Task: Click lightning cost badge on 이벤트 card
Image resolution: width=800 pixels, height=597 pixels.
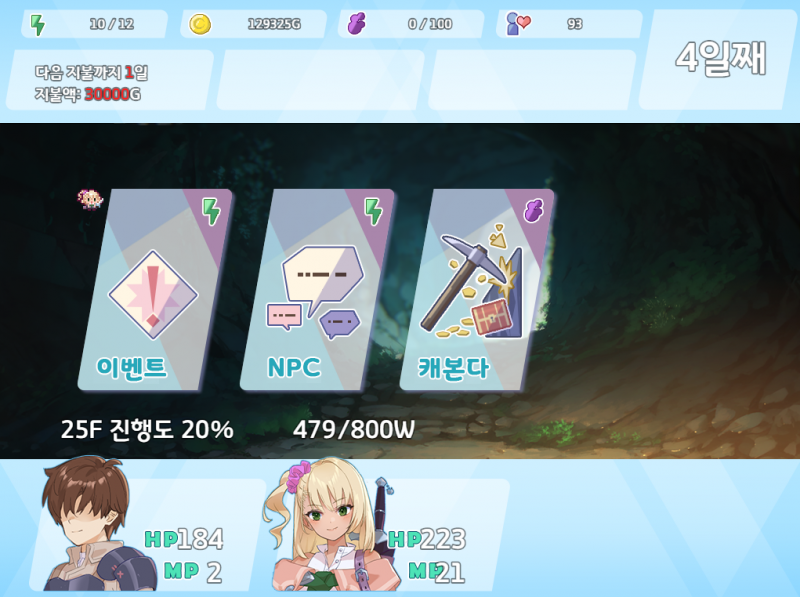Action: 211,211
